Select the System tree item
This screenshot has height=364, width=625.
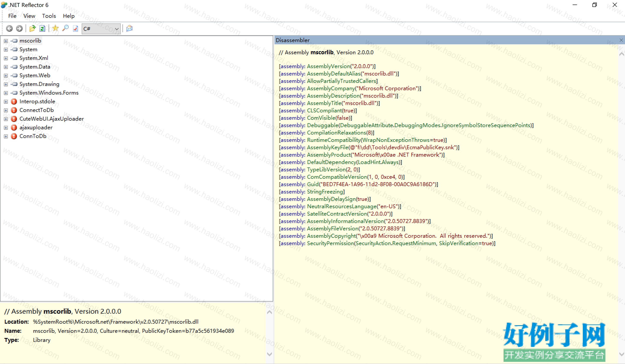pos(28,49)
